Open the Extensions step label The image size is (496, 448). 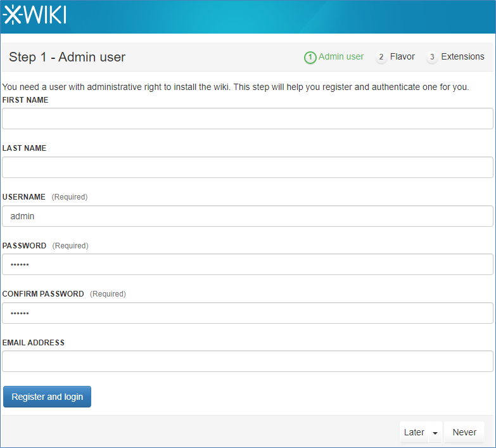[x=462, y=57]
